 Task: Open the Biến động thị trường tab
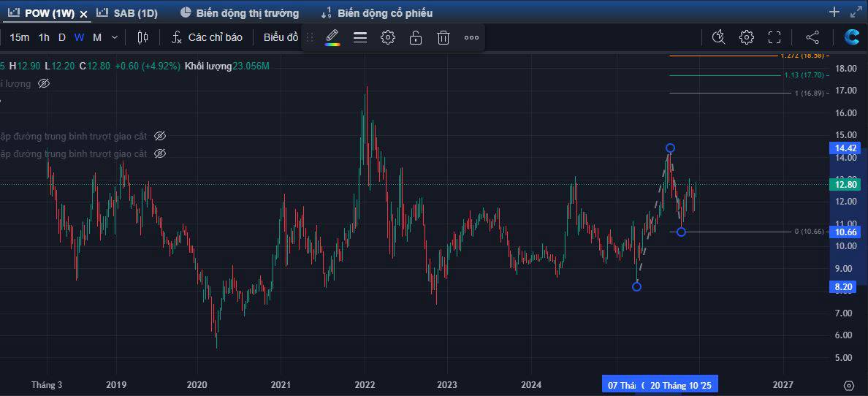pyautogui.click(x=240, y=13)
